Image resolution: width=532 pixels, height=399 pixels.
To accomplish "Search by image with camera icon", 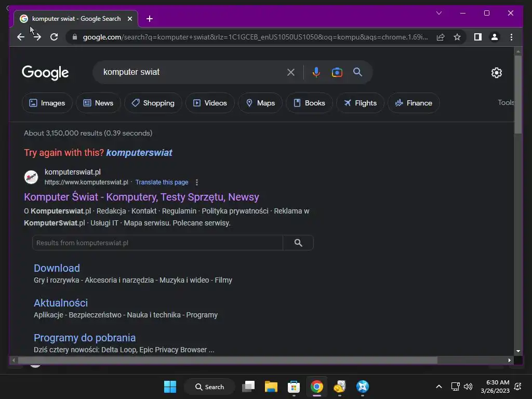I will (337, 72).
